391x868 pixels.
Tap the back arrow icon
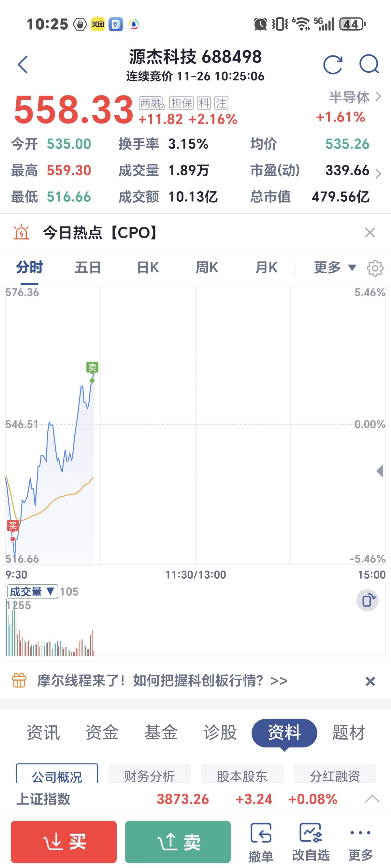23,65
